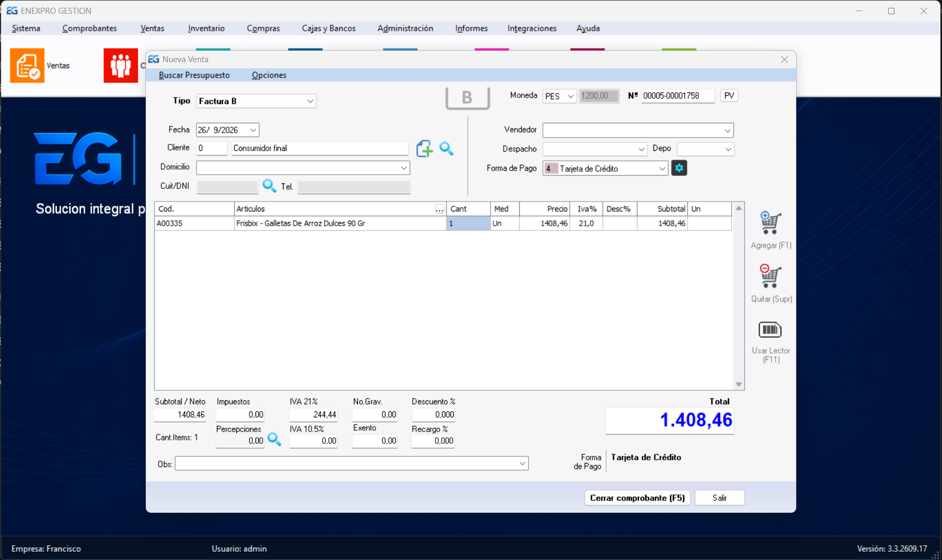Open Comprobantes main menu

click(90, 29)
